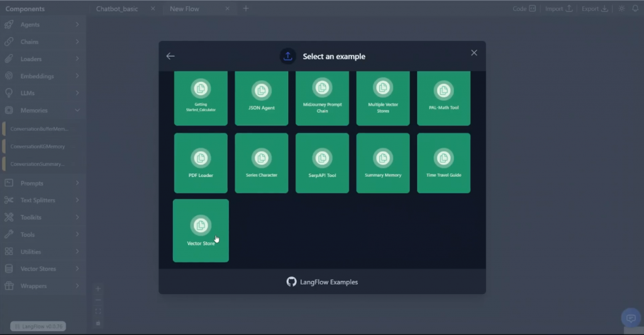Click the Vector Stores database icon

pyautogui.click(x=9, y=268)
